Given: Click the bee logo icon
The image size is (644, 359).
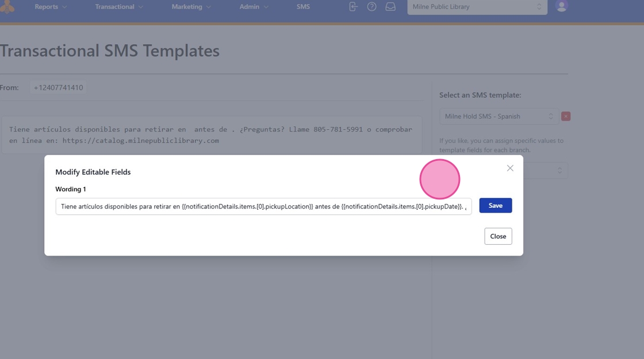Looking at the screenshot, I should point(7,7).
